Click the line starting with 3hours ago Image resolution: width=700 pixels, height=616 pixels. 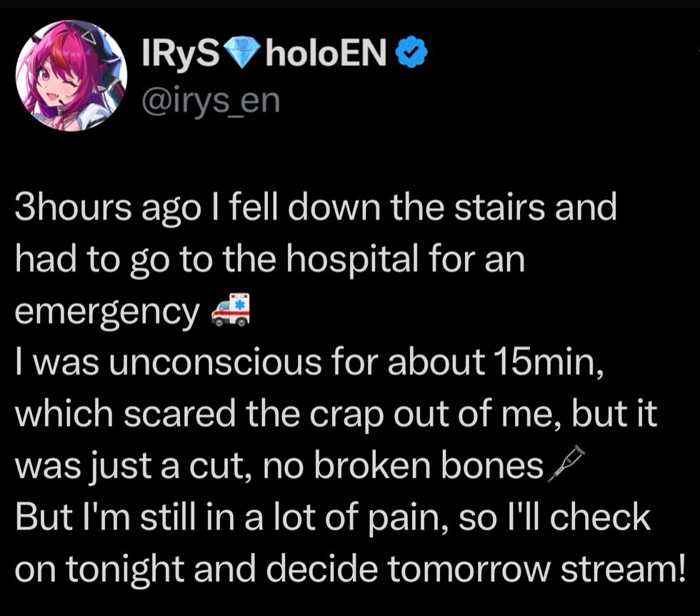pyautogui.click(x=314, y=208)
